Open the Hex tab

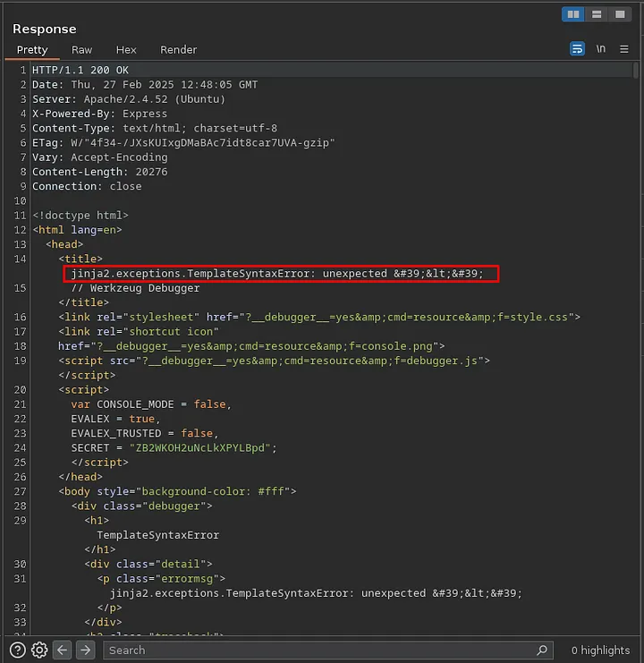[x=126, y=50]
